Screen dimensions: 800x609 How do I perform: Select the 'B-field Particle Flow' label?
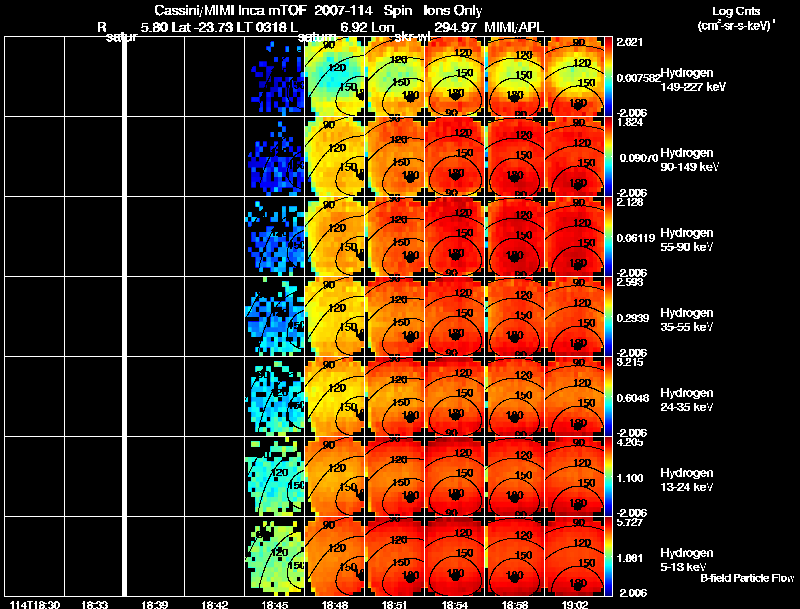[747, 578]
